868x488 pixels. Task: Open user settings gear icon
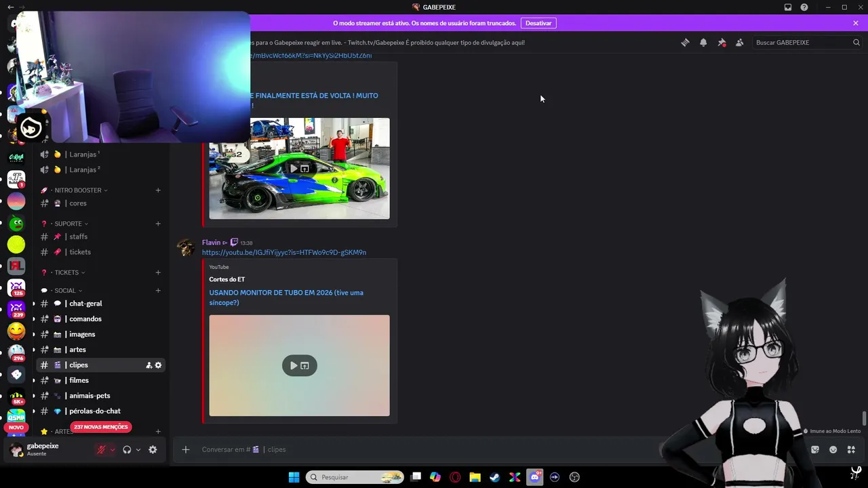pyautogui.click(x=153, y=449)
